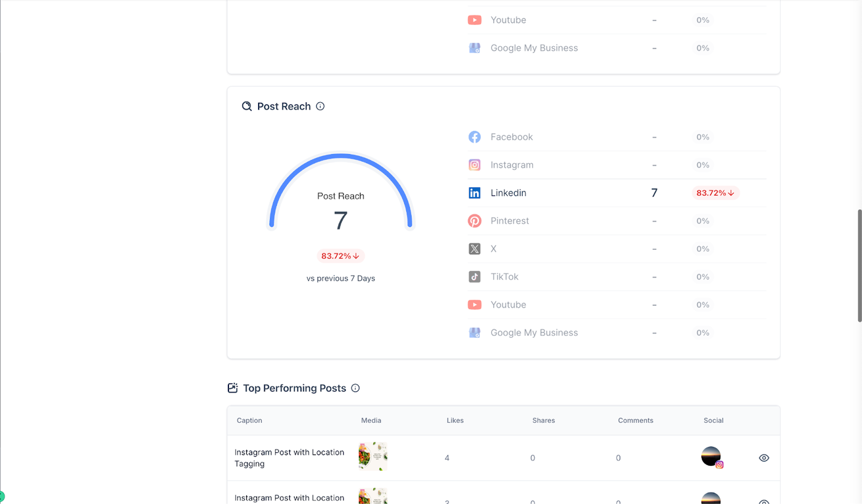
Task: Click the YouTube icon in Post Reach
Action: click(x=475, y=305)
